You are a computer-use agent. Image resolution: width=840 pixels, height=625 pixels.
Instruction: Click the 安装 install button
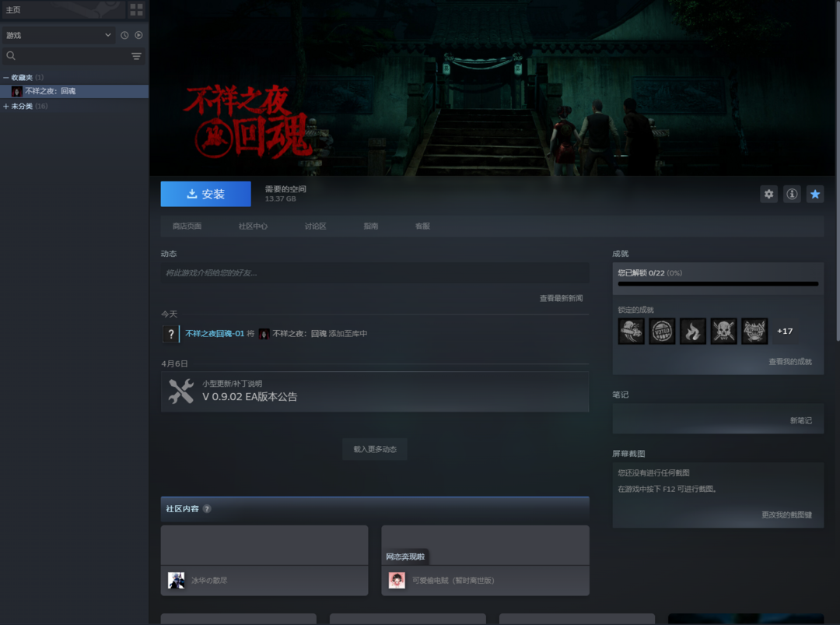pyautogui.click(x=205, y=194)
